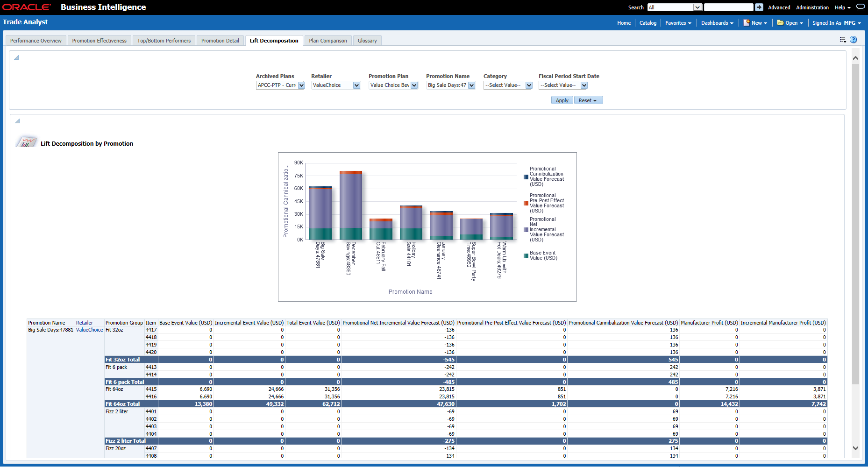Open the dashboard help question-mark icon
Viewport: 868px width, 467px height.
[x=854, y=40]
